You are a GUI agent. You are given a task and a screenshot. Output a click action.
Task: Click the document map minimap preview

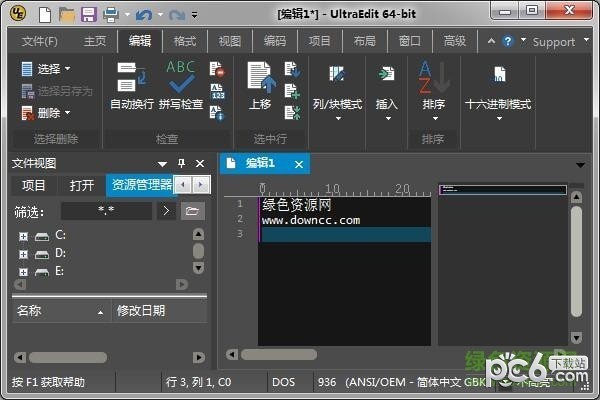(x=502, y=189)
